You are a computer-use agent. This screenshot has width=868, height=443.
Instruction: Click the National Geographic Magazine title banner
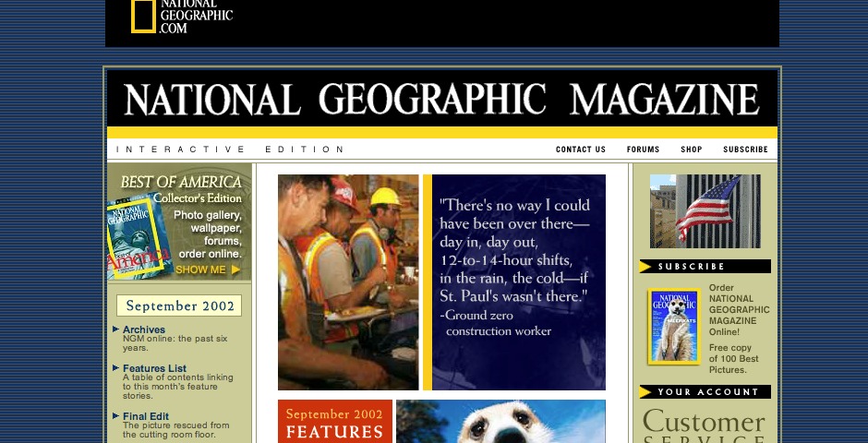tap(441, 99)
